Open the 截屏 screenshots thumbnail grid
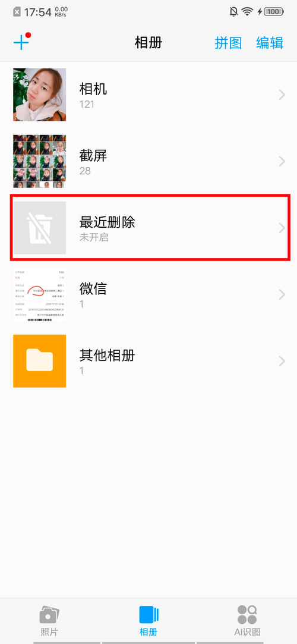Screen dimensions: 297x644 [39, 161]
